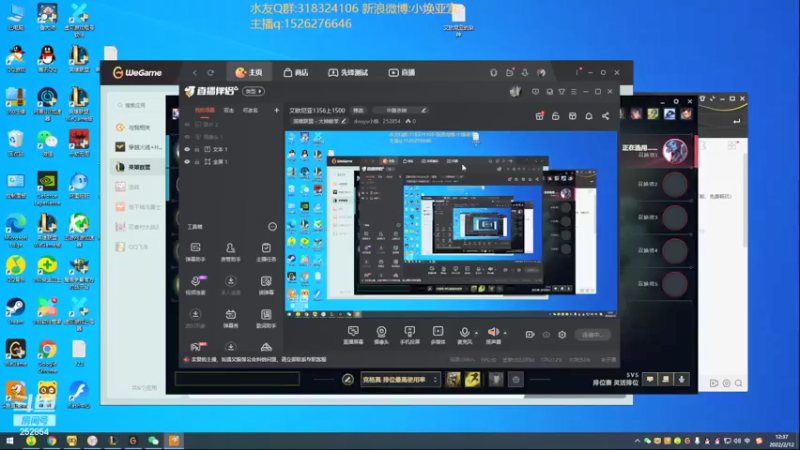Select QQ飞车 in WeGame sidebar
Screen dimensions: 800x450
click(138, 247)
